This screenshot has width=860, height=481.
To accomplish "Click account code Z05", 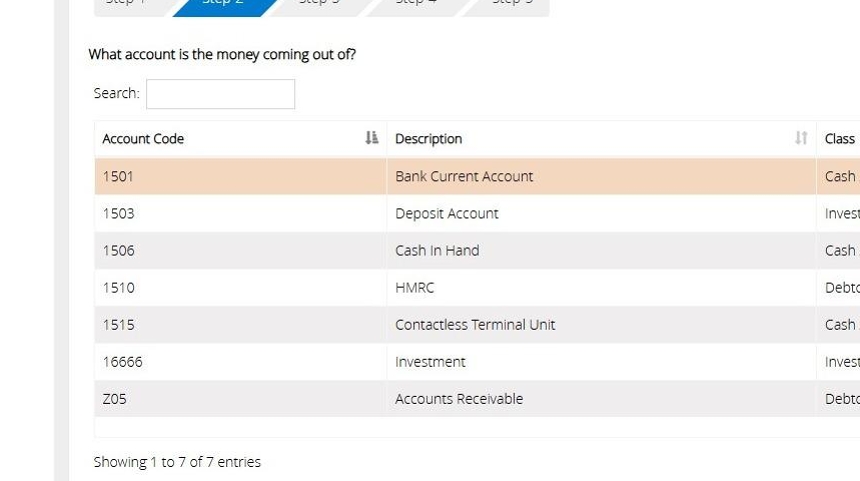I will pyautogui.click(x=115, y=398).
